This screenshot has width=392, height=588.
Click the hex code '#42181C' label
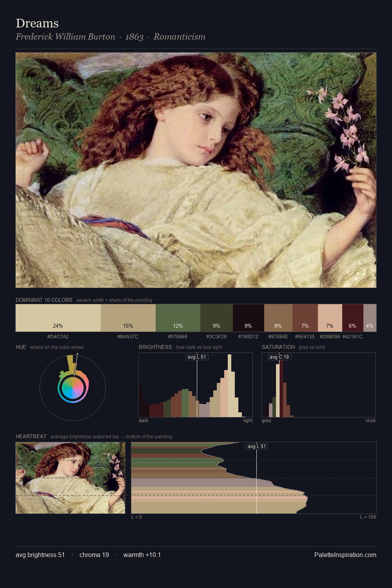point(352,337)
